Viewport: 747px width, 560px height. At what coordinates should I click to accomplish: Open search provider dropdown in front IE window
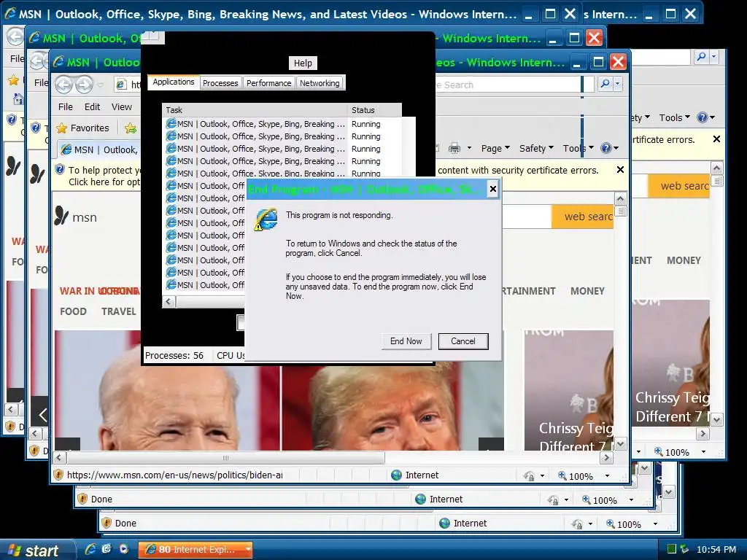pyautogui.click(x=617, y=85)
